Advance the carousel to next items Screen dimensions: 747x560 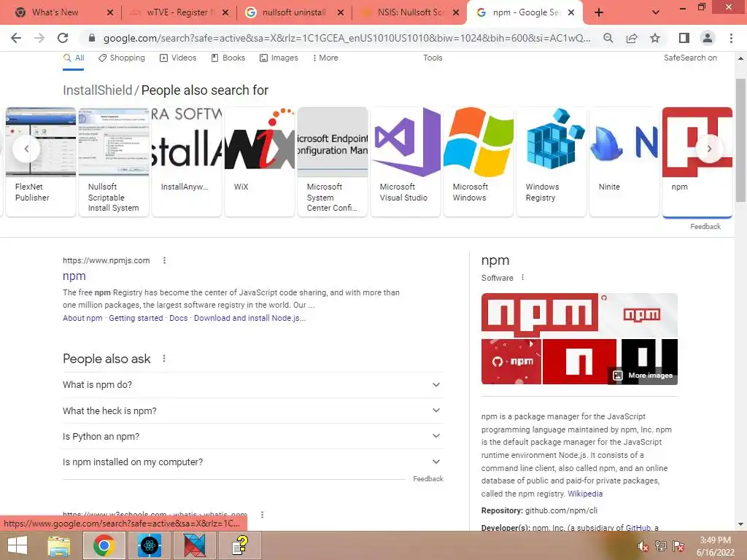[x=709, y=149]
